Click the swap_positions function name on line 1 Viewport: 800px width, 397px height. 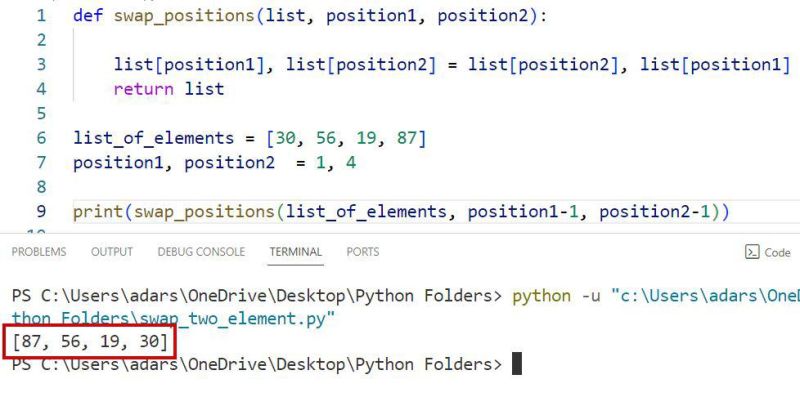click(x=184, y=16)
